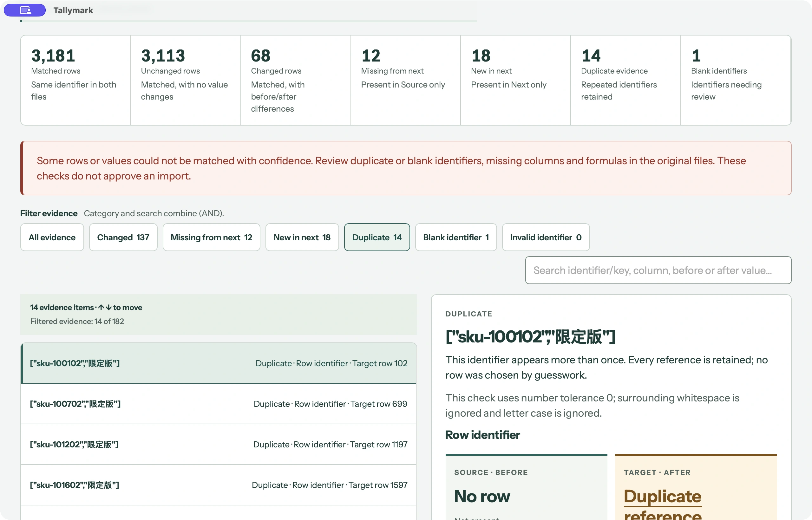812x520 pixels.
Task: Click the purple Tallymark logo icon
Action: point(25,10)
